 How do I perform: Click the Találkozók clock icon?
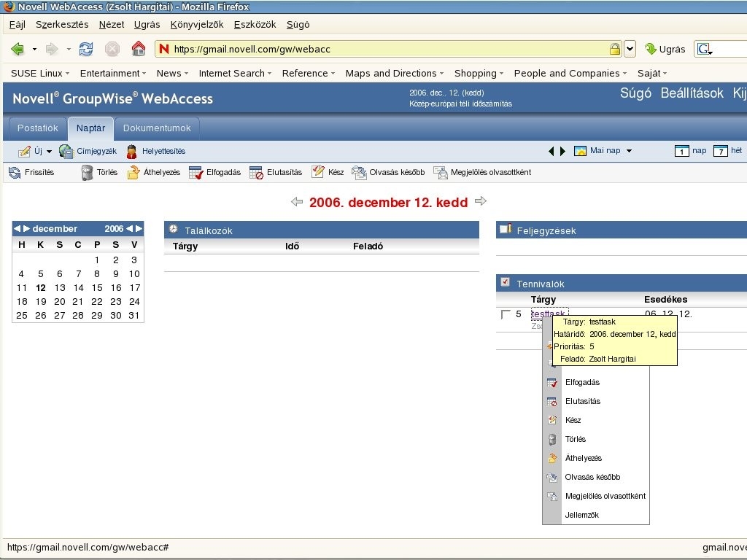pyautogui.click(x=174, y=229)
